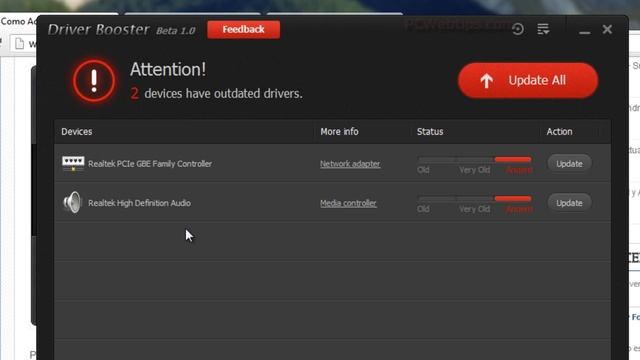This screenshot has height=360, width=640.
Task: Click the red Attention exclamation icon
Action: (x=94, y=81)
